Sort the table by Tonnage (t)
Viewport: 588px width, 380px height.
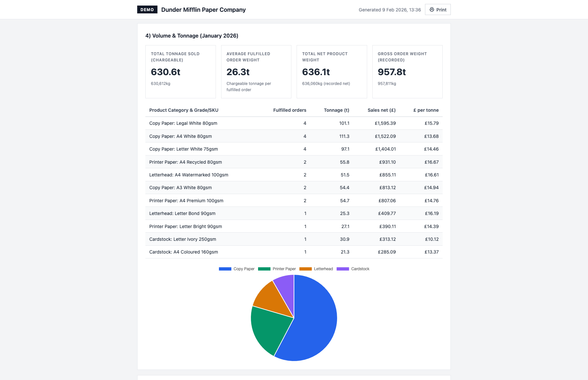(x=336, y=110)
